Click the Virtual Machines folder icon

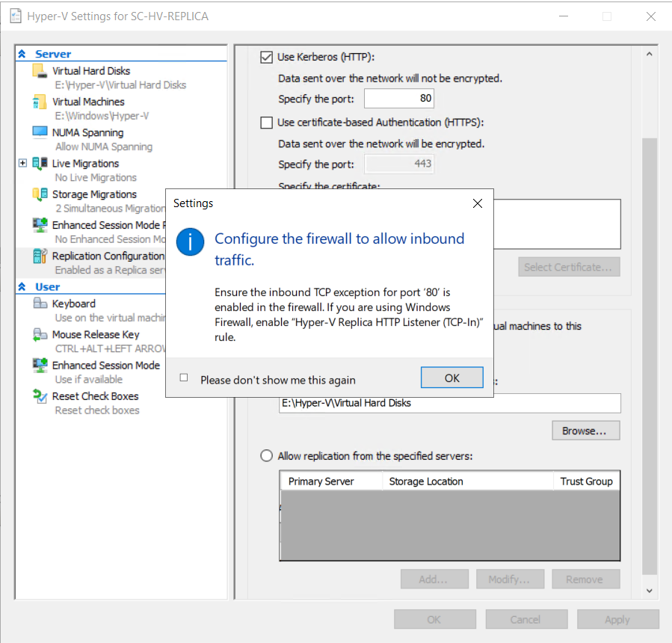pos(40,102)
